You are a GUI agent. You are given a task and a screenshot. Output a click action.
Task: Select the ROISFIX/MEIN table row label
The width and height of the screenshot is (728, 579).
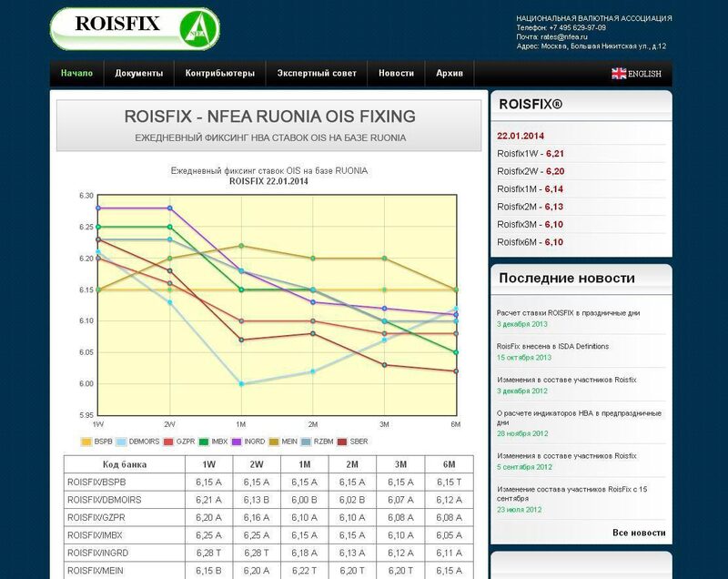(x=96, y=571)
